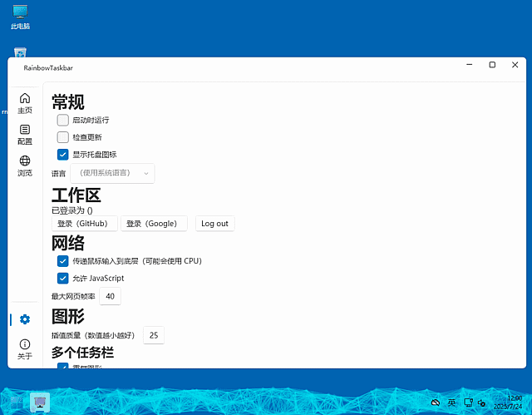Open the 主页 home page icon
Screen dimensions: 532x415
point(25,103)
